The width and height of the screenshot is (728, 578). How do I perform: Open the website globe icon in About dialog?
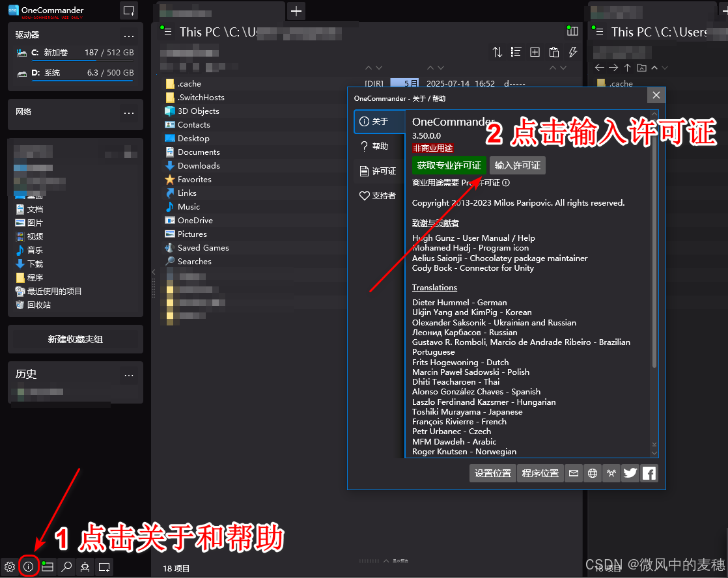593,473
